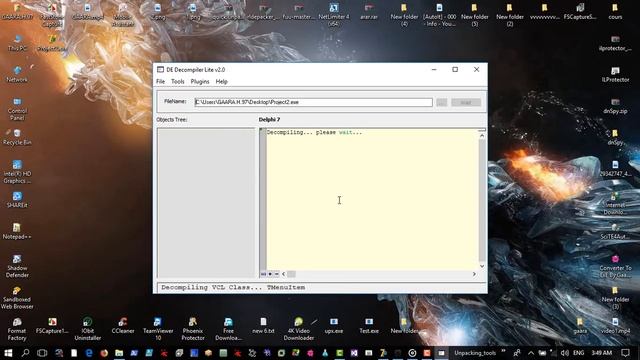The image size is (640, 360).
Task: Show hidden system tray icons
Action: pos(531,353)
